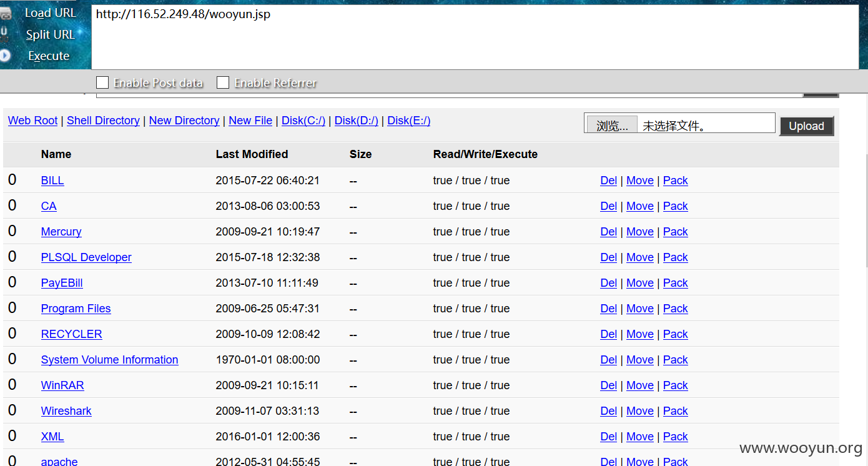868x466 pixels.
Task: Click the Execute label
Action: 49,56
